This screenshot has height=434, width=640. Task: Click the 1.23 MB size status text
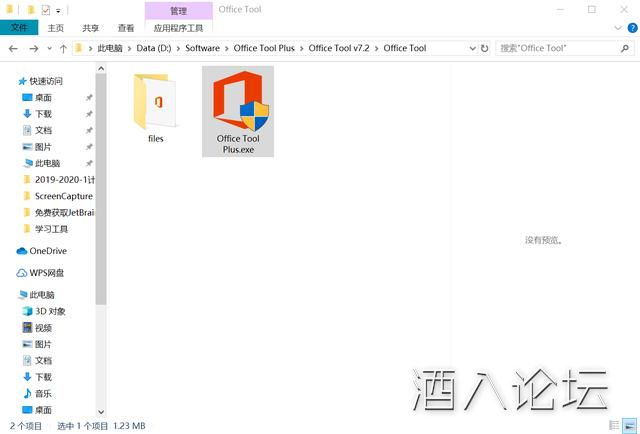point(129,426)
